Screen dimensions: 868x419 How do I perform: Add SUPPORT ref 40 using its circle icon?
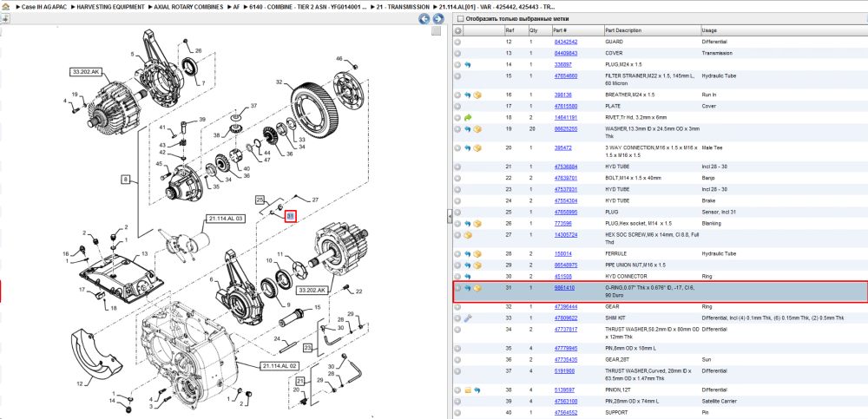[457, 412]
